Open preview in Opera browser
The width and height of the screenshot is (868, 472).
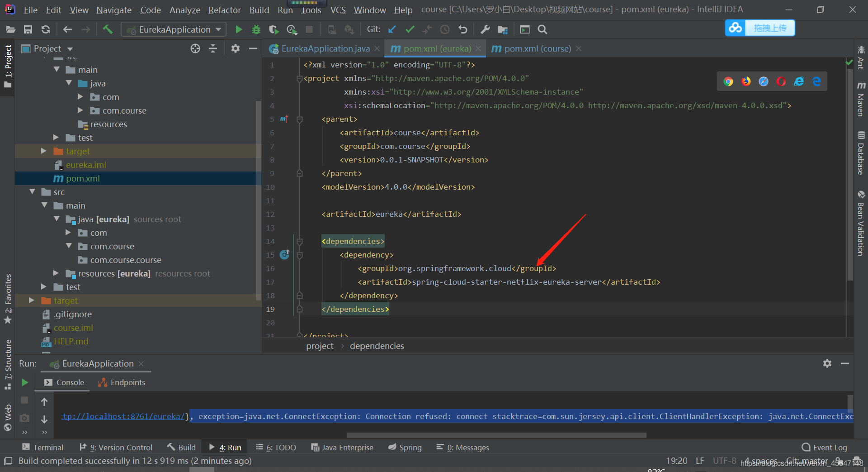pyautogui.click(x=781, y=81)
